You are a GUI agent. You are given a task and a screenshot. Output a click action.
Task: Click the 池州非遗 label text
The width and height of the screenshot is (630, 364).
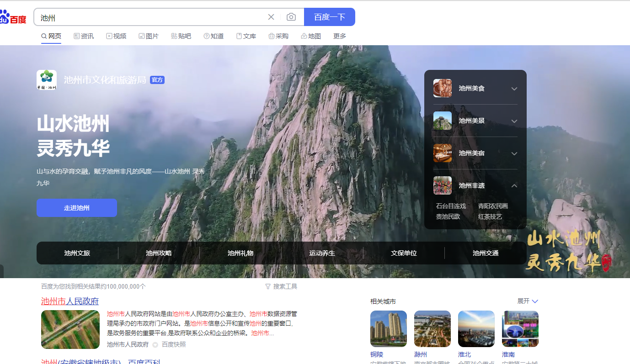472,185
